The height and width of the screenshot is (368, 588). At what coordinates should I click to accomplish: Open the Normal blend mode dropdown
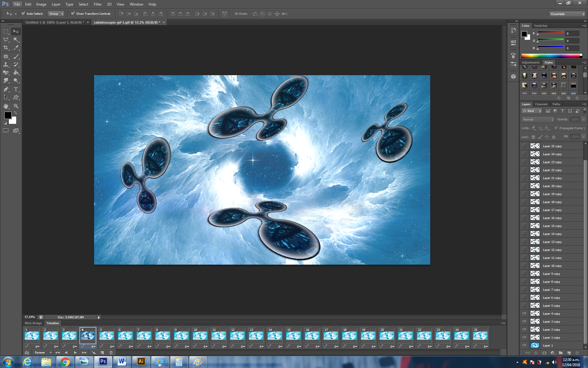538,119
